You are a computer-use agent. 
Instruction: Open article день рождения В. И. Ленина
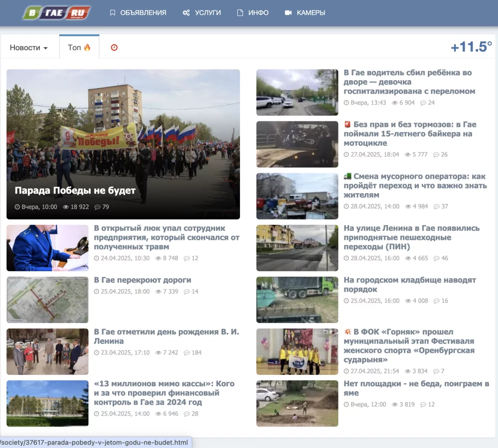point(166,336)
